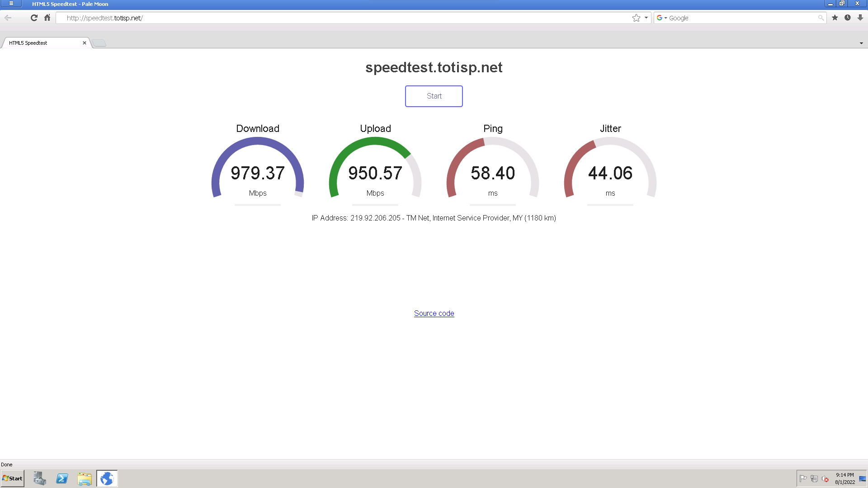
Task: Click the show desktop tray icon
Action: click(x=863, y=479)
